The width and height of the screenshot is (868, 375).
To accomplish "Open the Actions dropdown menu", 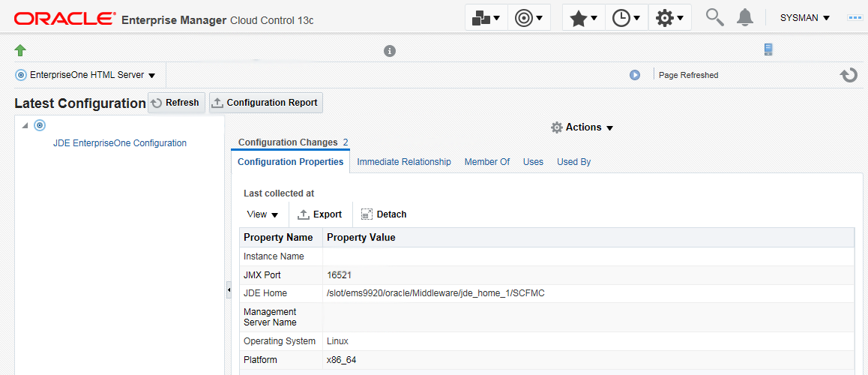I will pos(582,127).
